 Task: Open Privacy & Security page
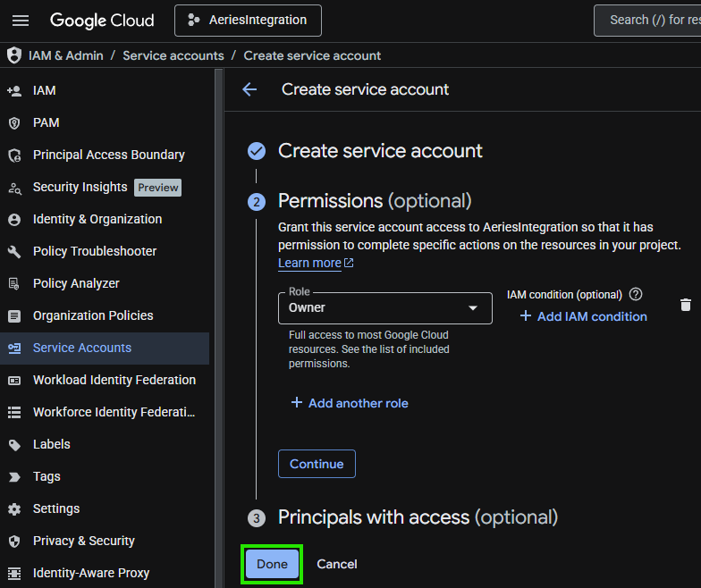(x=105, y=541)
